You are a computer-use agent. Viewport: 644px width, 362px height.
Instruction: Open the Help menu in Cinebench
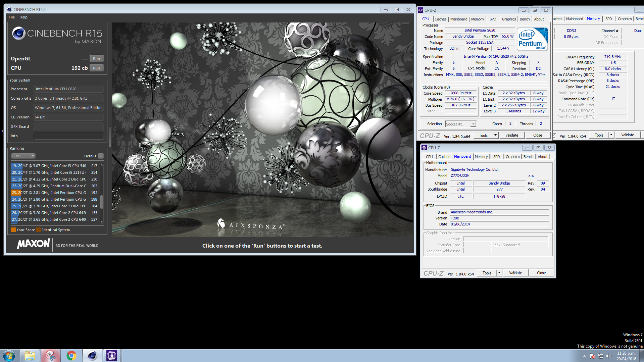click(23, 17)
